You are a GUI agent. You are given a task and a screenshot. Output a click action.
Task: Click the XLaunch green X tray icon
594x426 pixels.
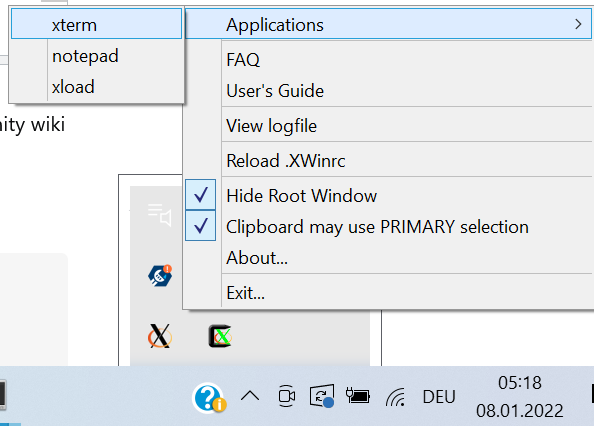[220, 336]
